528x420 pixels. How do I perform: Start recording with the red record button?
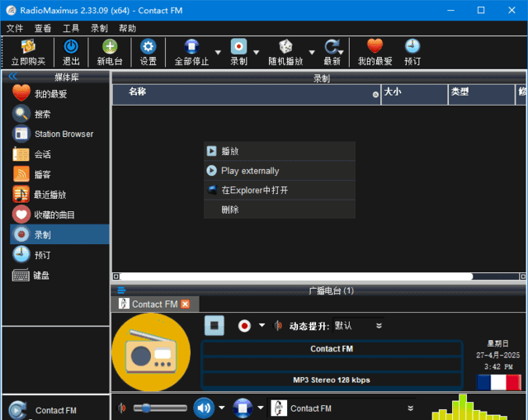click(244, 326)
